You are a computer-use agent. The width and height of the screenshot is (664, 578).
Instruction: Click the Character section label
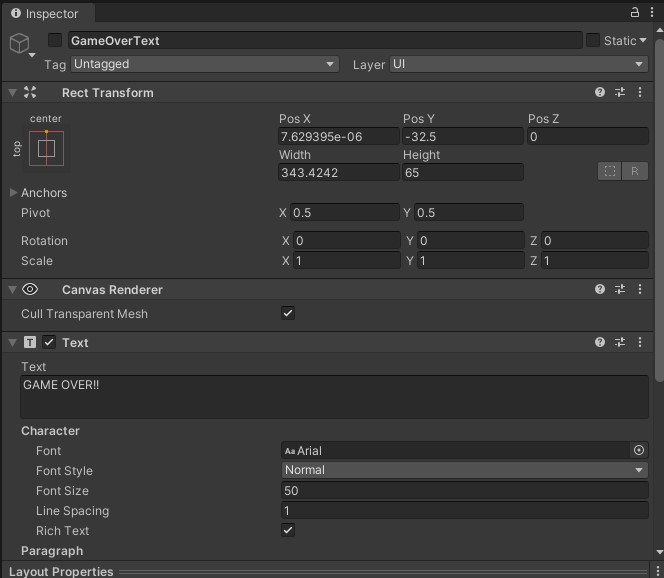point(50,430)
